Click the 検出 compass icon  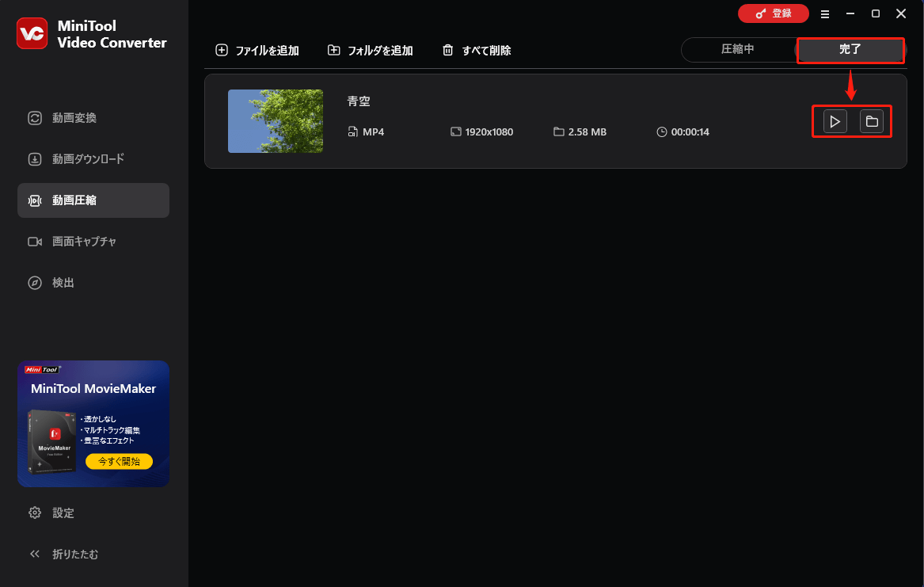(x=35, y=283)
